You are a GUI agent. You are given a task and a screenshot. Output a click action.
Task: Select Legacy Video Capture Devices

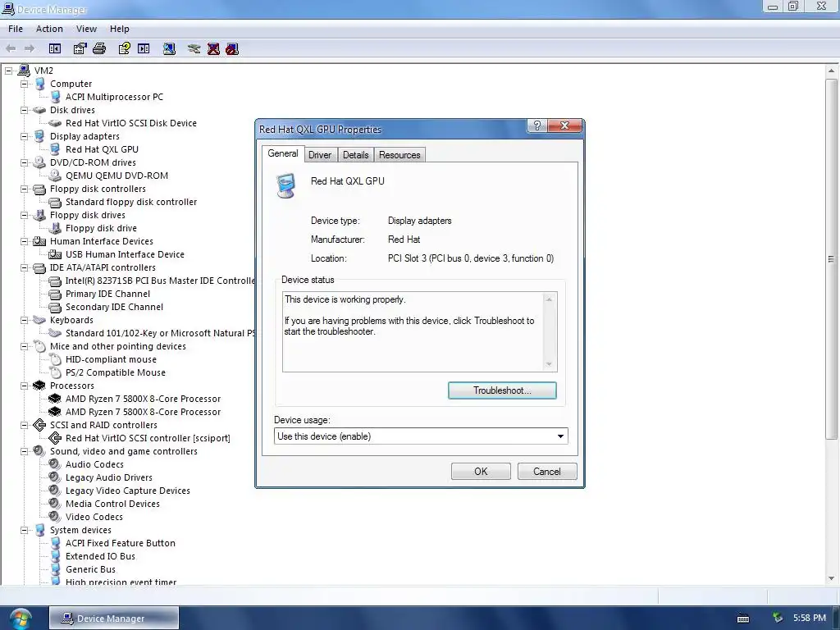[x=127, y=491]
